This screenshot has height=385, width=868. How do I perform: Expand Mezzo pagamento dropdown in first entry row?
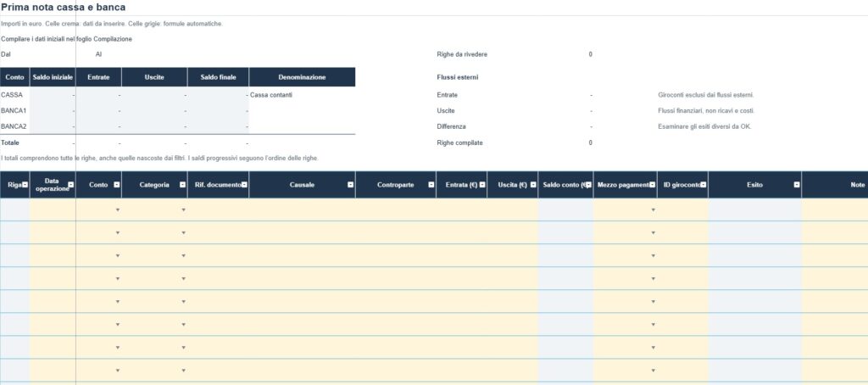pos(654,210)
